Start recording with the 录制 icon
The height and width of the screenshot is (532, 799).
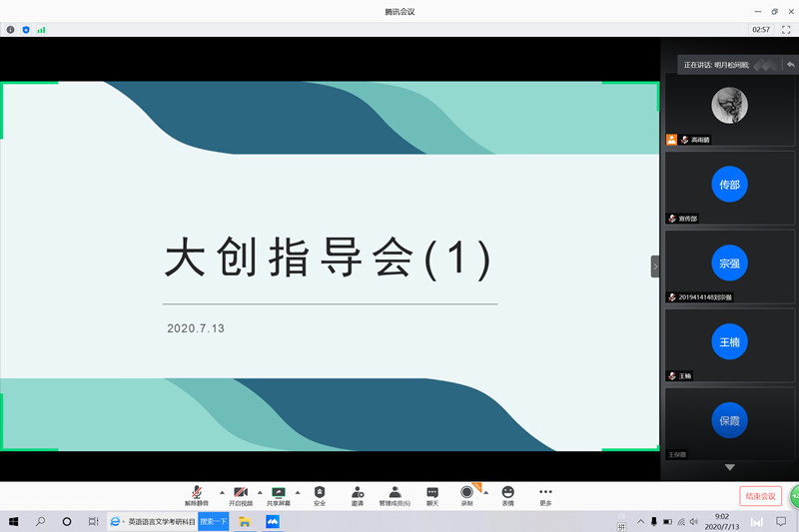[466, 495]
